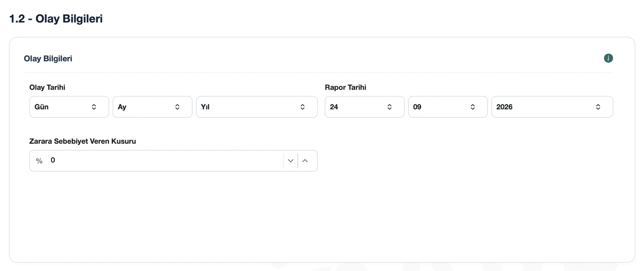This screenshot has width=644, height=271.
Task: Open the green info icon in Olay Bilgileri
Action: [608, 58]
